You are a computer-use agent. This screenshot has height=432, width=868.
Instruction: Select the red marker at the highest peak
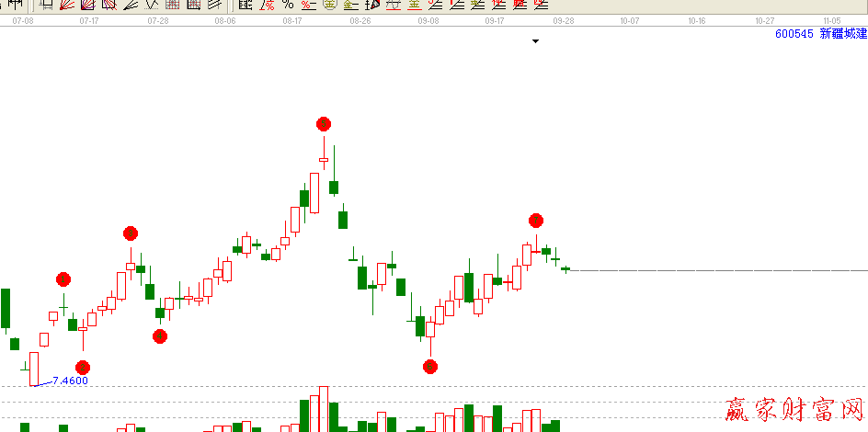[x=323, y=124]
